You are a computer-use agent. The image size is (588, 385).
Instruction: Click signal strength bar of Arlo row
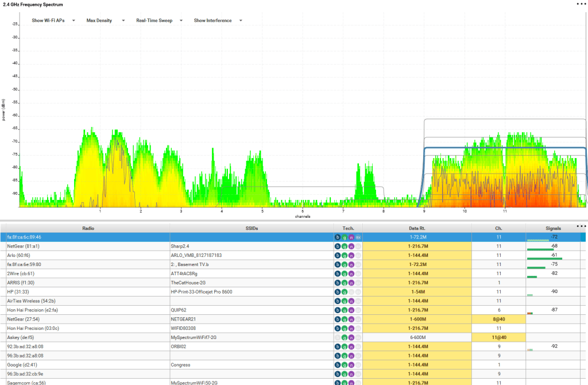tap(544, 258)
